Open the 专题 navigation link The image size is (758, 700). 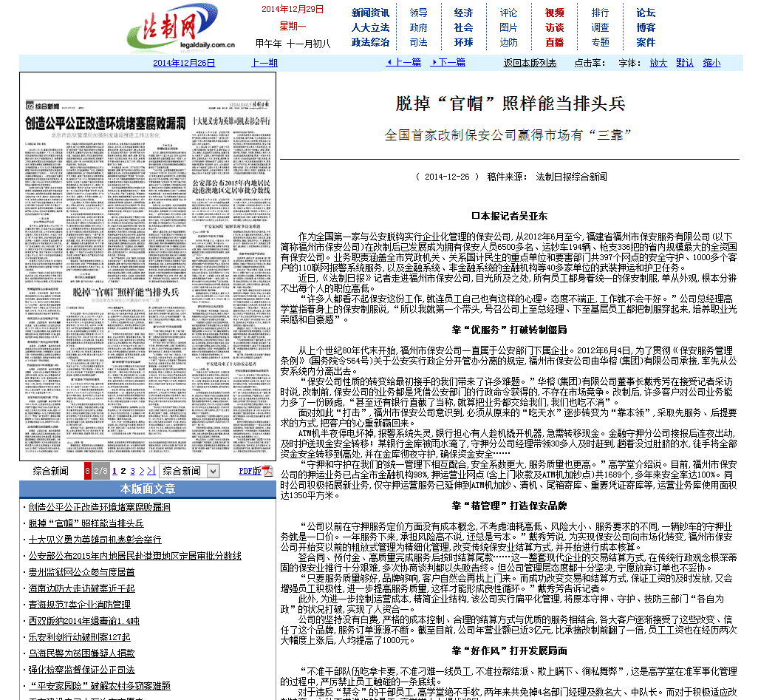click(600, 42)
